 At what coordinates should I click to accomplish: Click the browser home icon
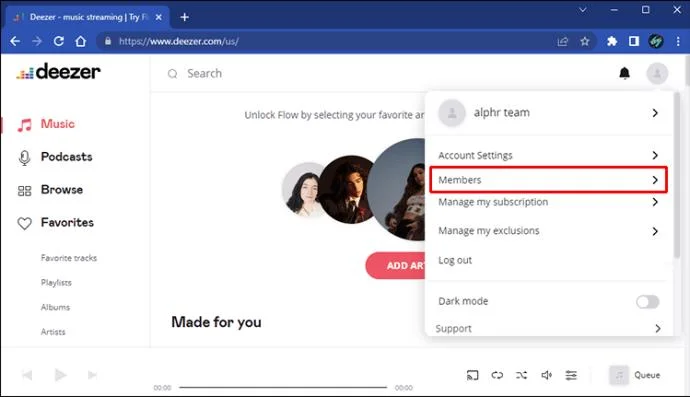[81, 41]
